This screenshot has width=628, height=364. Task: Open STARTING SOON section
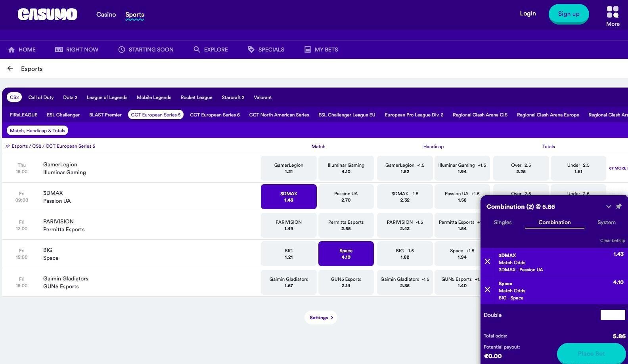(146, 50)
